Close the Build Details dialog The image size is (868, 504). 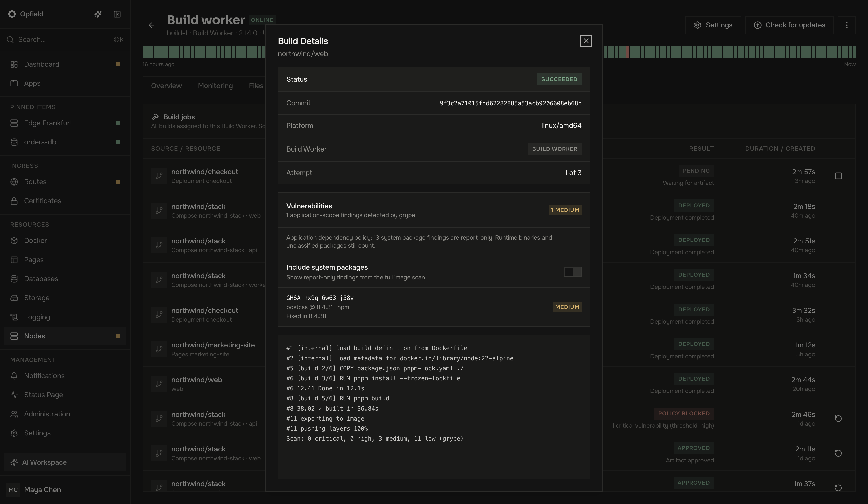586,41
